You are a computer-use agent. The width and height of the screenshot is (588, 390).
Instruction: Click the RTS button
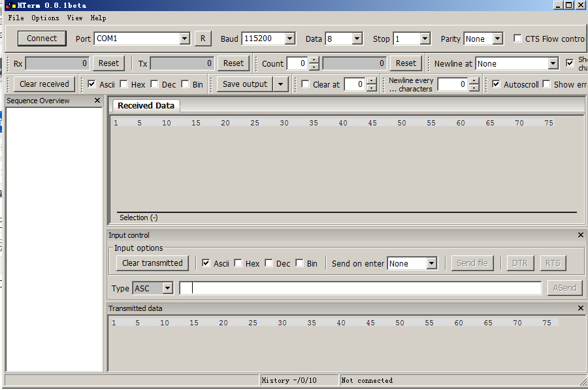[553, 263]
